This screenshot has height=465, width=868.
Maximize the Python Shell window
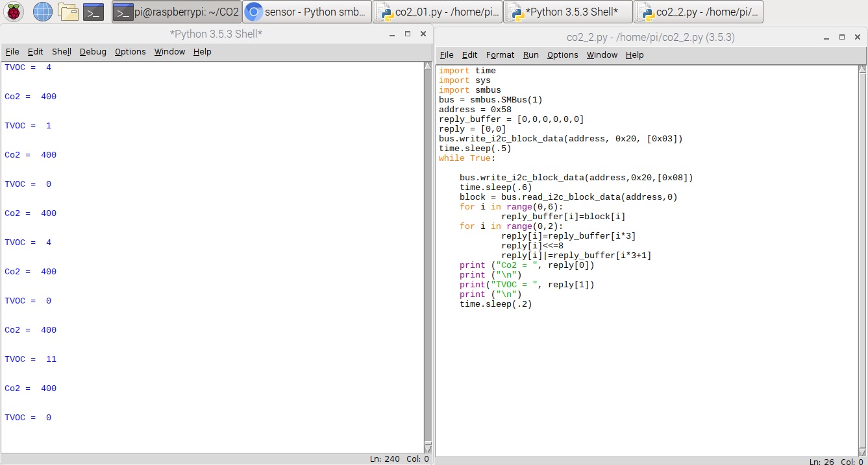click(x=408, y=34)
